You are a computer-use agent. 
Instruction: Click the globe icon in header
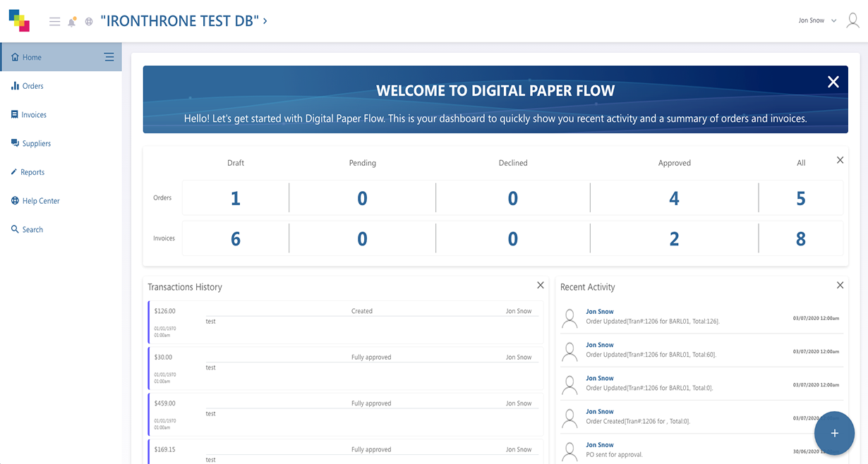pos(89,22)
